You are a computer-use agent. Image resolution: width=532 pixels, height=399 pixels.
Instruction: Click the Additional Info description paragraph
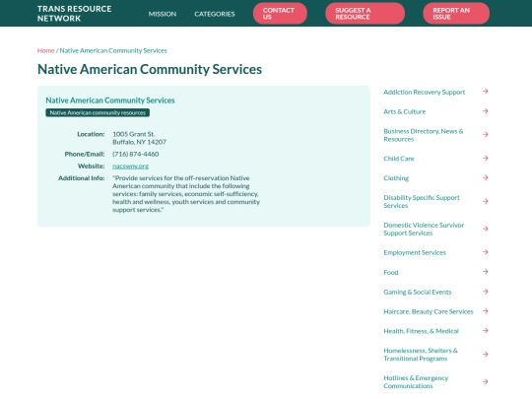[186, 194]
